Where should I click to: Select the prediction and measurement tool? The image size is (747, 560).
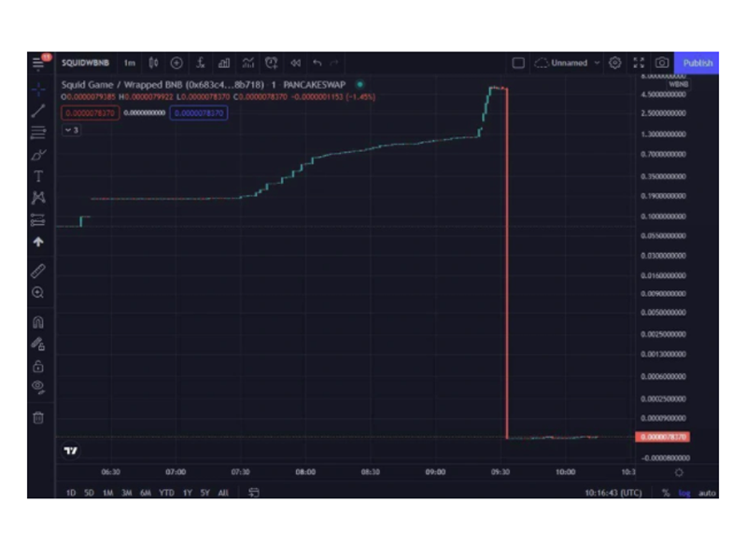38,220
